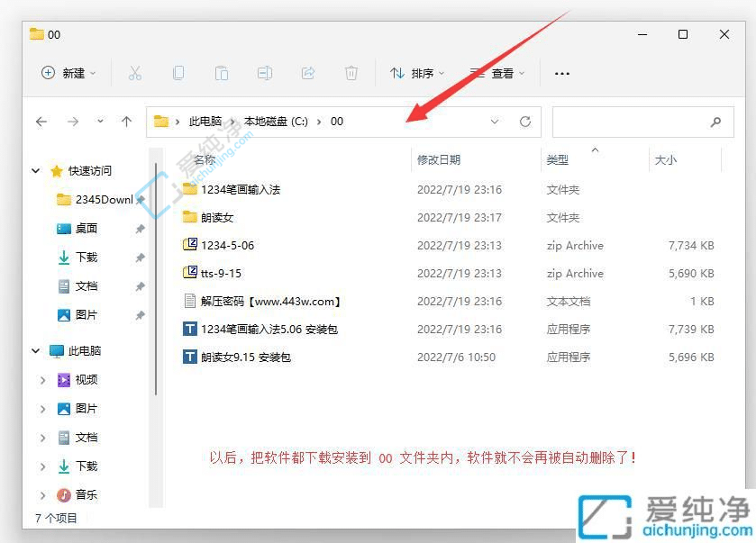Open the 排序 dropdown menu

[419, 73]
